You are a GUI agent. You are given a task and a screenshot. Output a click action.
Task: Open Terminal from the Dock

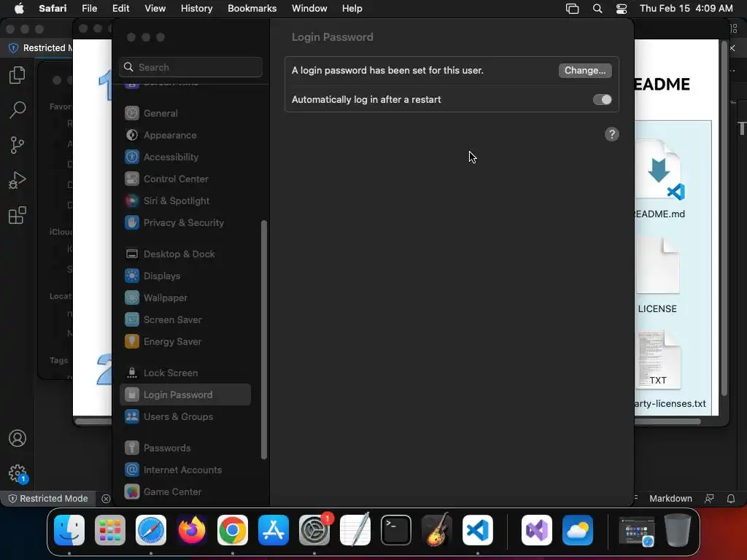(396, 530)
